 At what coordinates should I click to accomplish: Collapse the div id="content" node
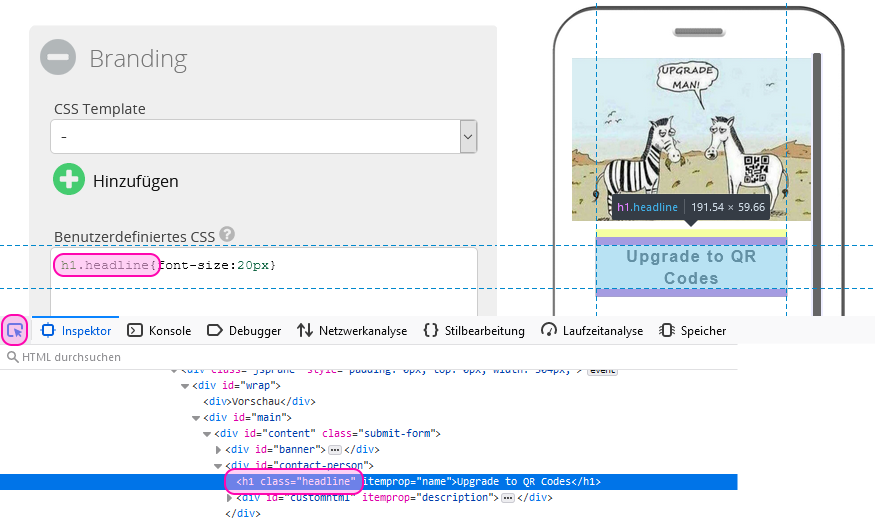(x=207, y=434)
